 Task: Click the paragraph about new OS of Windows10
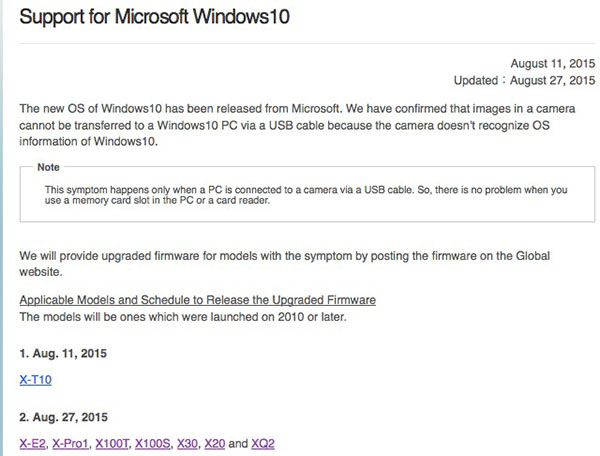point(297,125)
